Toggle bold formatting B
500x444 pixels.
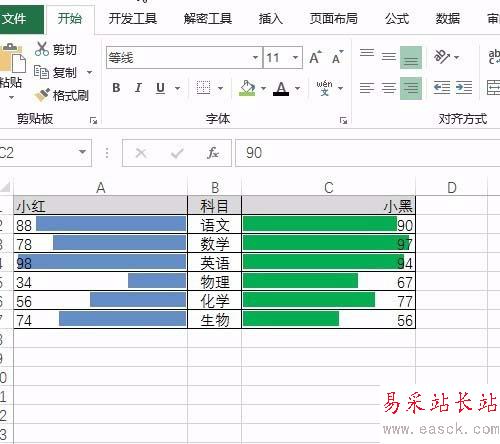(116, 88)
